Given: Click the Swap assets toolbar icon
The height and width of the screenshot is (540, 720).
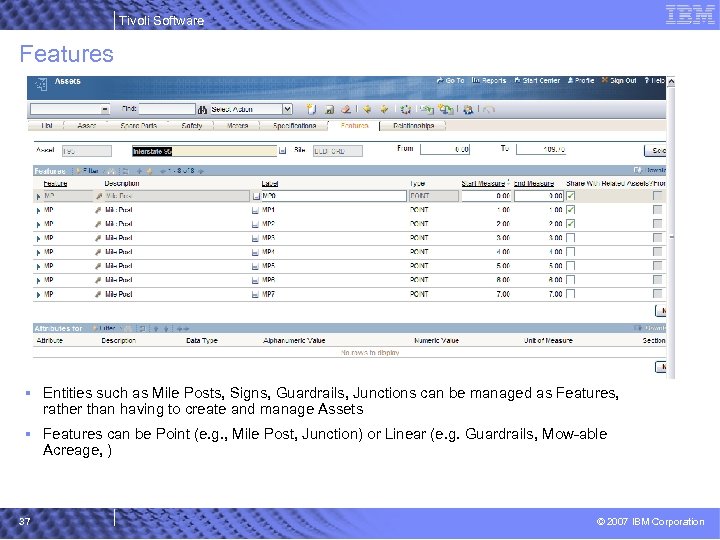Looking at the screenshot, I should pyautogui.click(x=445, y=109).
